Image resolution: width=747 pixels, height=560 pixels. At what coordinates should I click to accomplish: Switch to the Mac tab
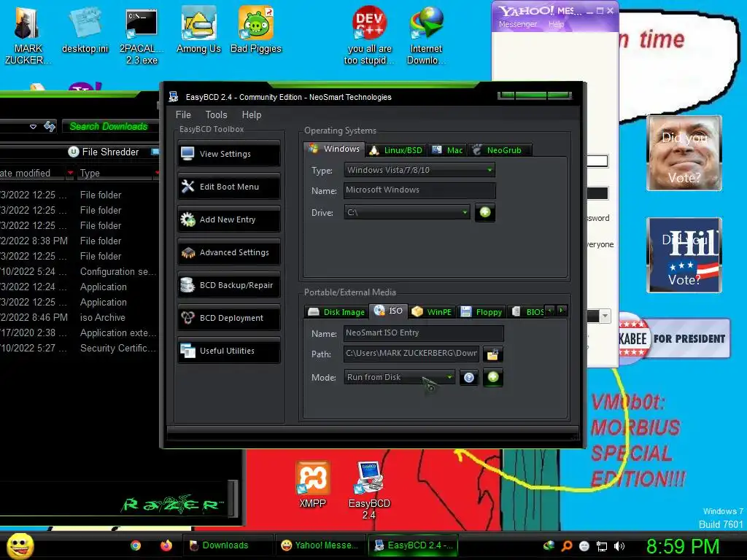coord(448,150)
